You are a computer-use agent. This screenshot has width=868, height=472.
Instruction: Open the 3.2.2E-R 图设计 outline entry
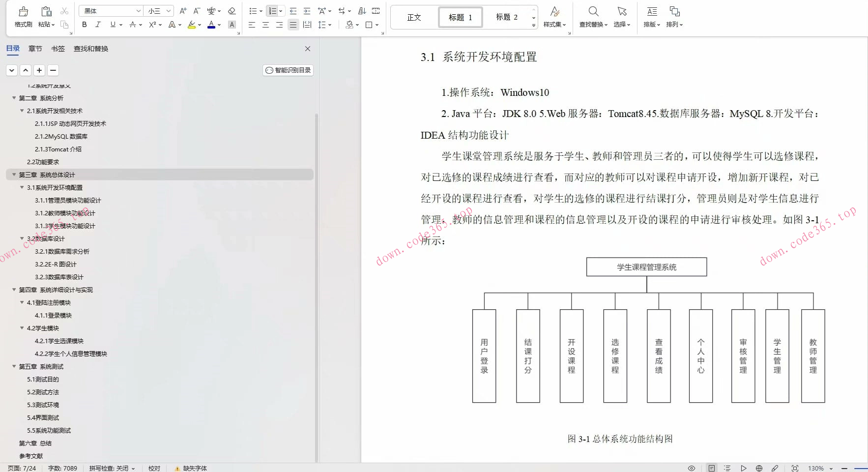[x=55, y=264]
